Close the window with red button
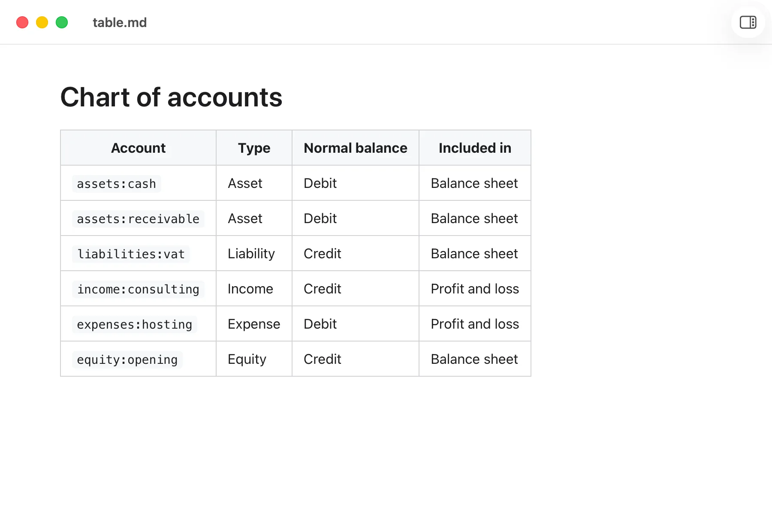The height and width of the screenshot is (532, 772). click(x=22, y=22)
